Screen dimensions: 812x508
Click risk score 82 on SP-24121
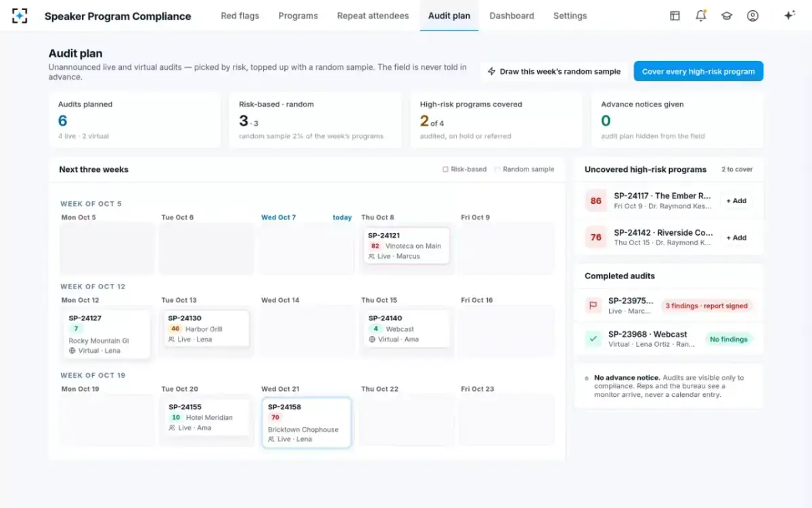click(x=376, y=246)
